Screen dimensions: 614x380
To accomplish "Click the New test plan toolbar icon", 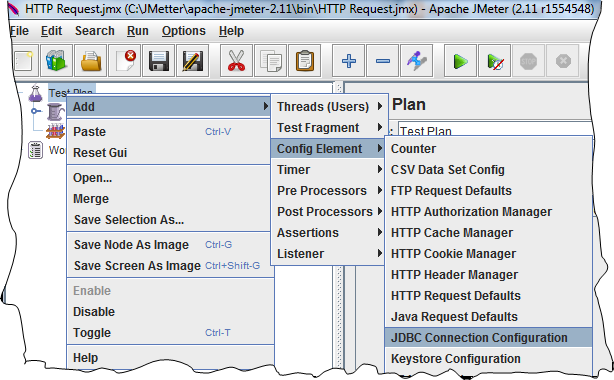I will [25, 61].
